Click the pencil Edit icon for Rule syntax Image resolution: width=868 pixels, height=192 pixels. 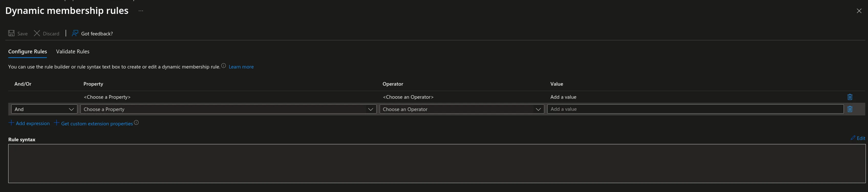pyautogui.click(x=853, y=138)
